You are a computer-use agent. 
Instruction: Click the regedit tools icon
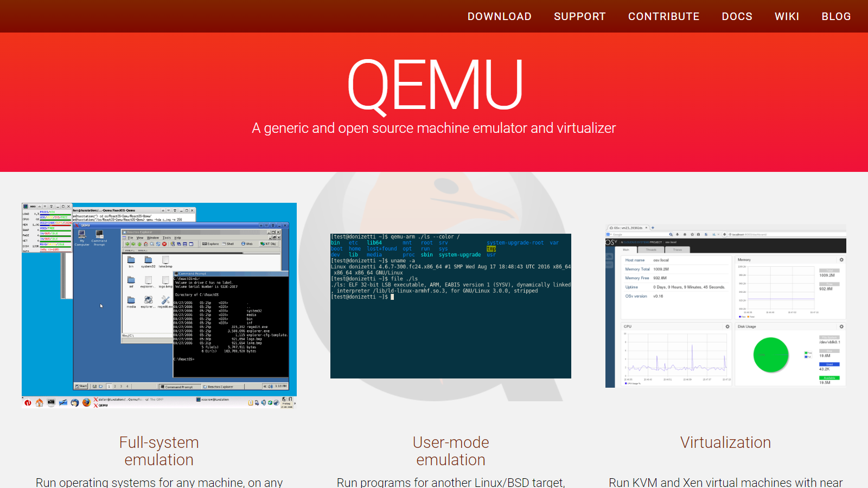165,300
